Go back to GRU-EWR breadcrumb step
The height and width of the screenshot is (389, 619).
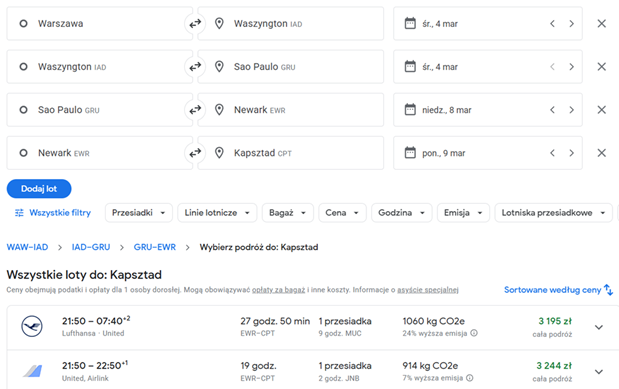[155, 247]
